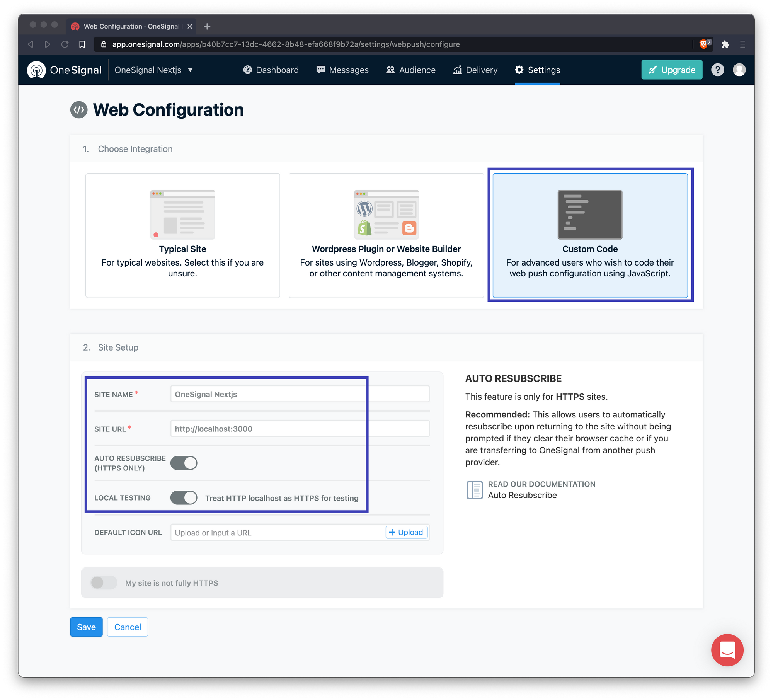Open the browser hamburger menu

tap(742, 44)
